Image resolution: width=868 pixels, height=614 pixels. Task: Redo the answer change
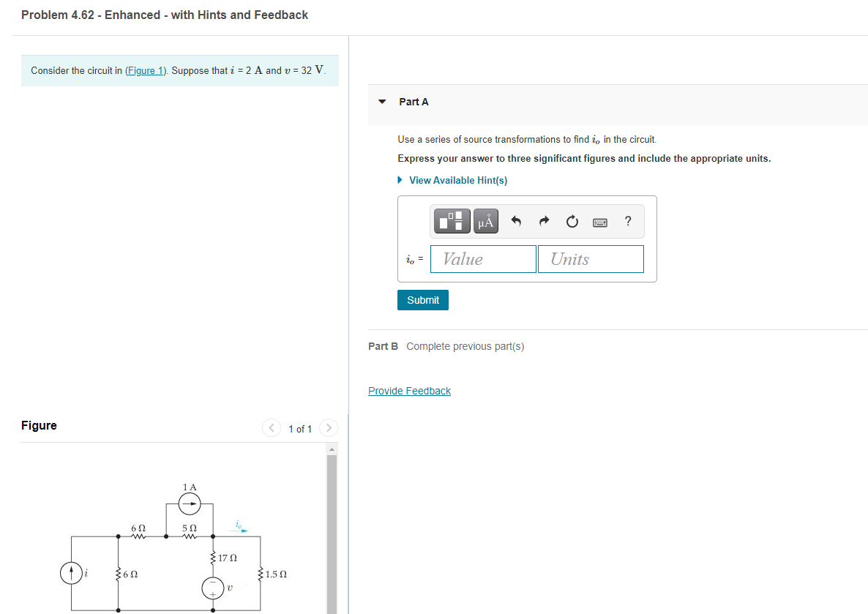pos(543,220)
